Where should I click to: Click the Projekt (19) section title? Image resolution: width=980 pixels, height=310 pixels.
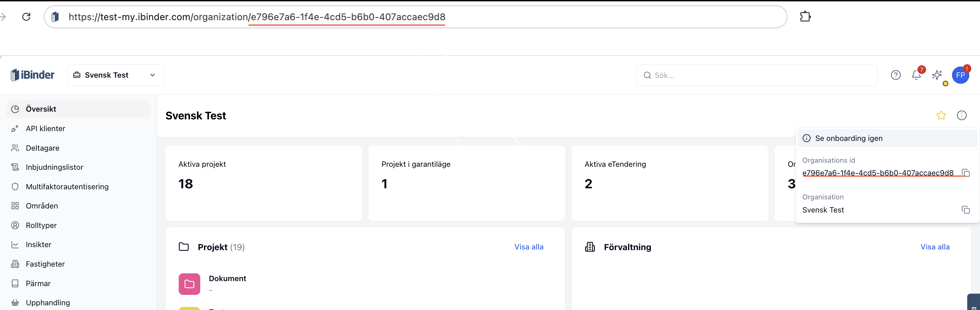[x=221, y=247]
